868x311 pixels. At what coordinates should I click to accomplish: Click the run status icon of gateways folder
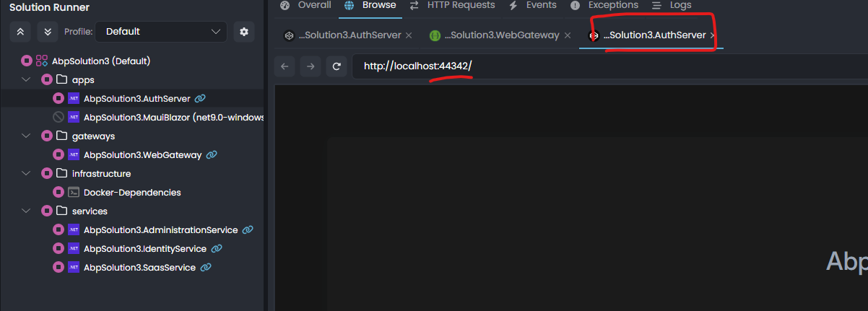pyautogui.click(x=46, y=136)
